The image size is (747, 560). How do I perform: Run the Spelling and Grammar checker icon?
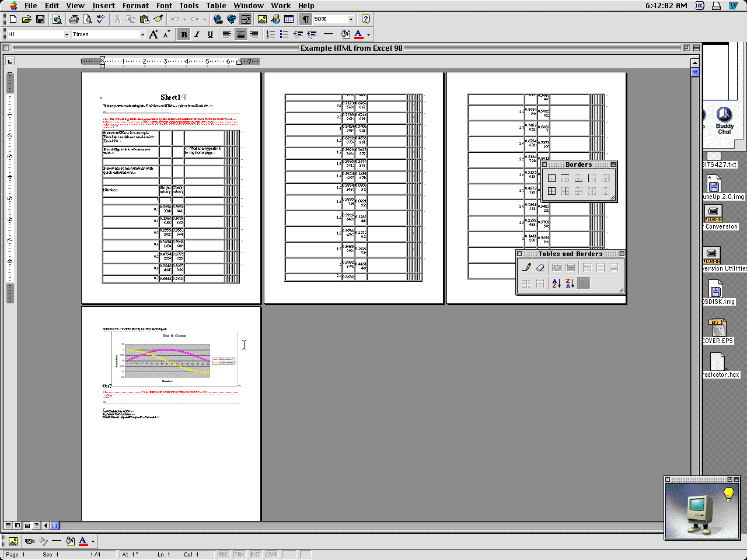click(x=99, y=20)
